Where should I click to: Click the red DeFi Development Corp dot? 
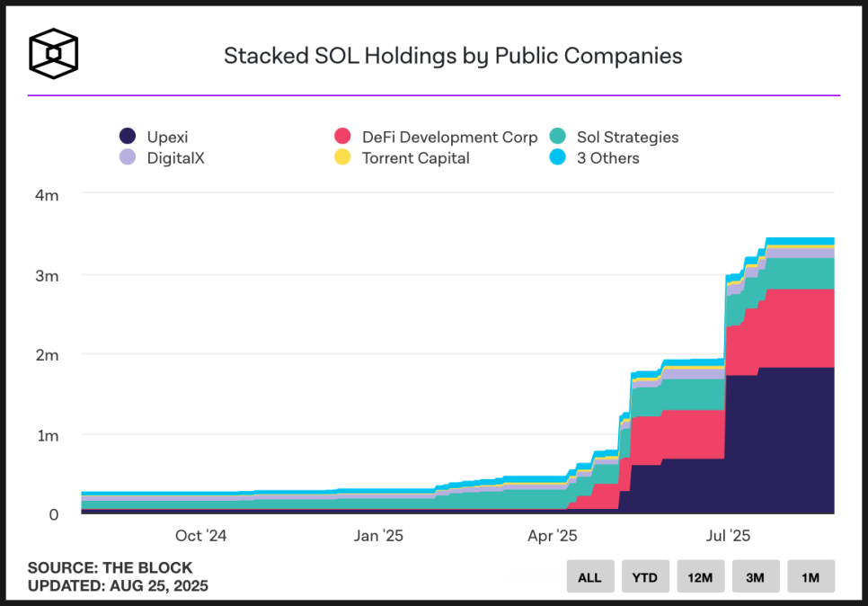[x=342, y=137]
